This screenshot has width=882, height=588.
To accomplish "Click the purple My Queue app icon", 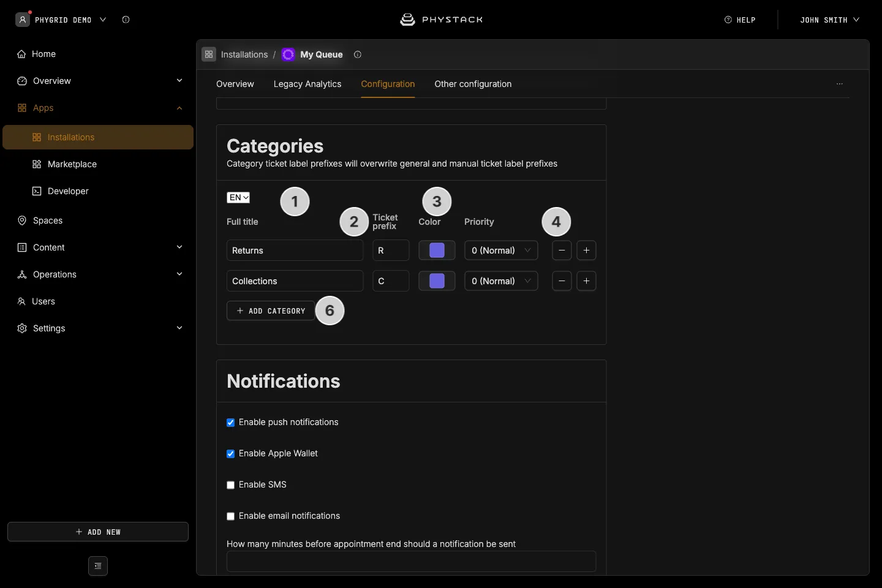I will pos(288,55).
